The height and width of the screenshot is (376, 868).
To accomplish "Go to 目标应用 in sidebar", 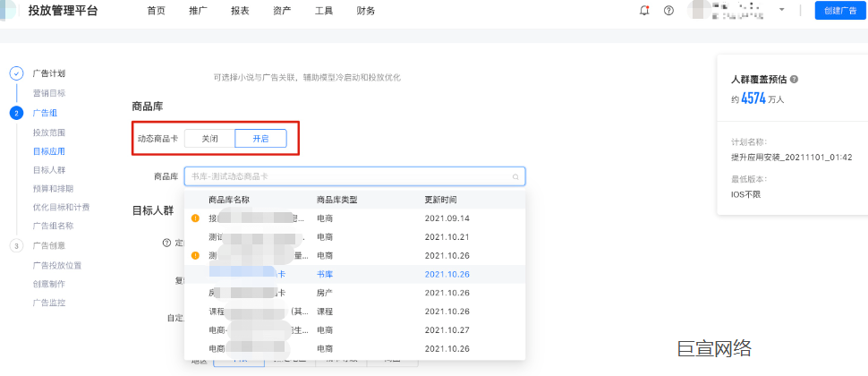I will [49, 151].
